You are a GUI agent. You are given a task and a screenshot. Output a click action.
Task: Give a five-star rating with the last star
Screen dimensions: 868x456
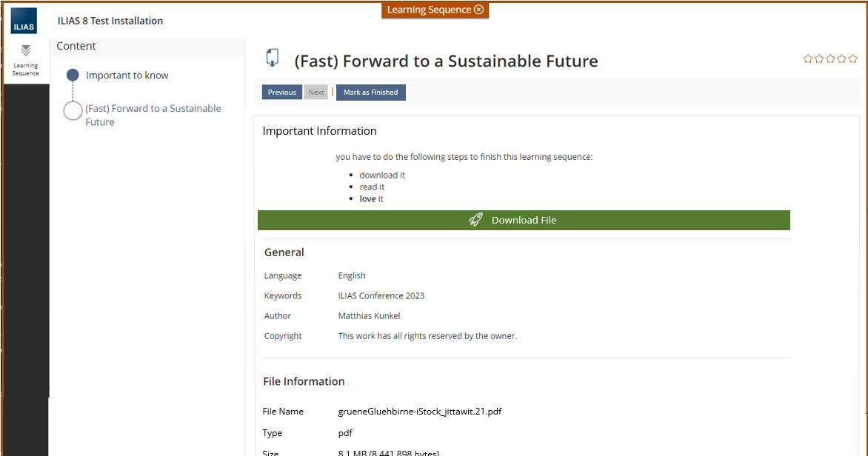click(852, 59)
